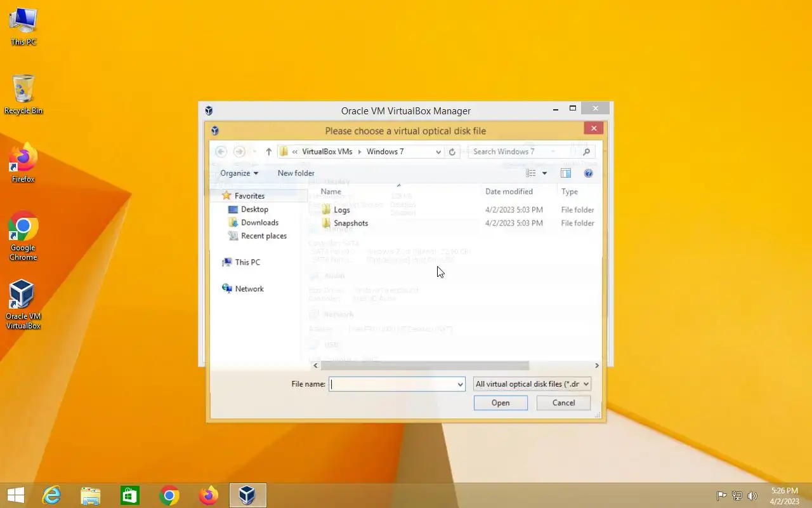The width and height of the screenshot is (812, 508).
Task: Click the scroll right arrow
Action: tap(596, 366)
